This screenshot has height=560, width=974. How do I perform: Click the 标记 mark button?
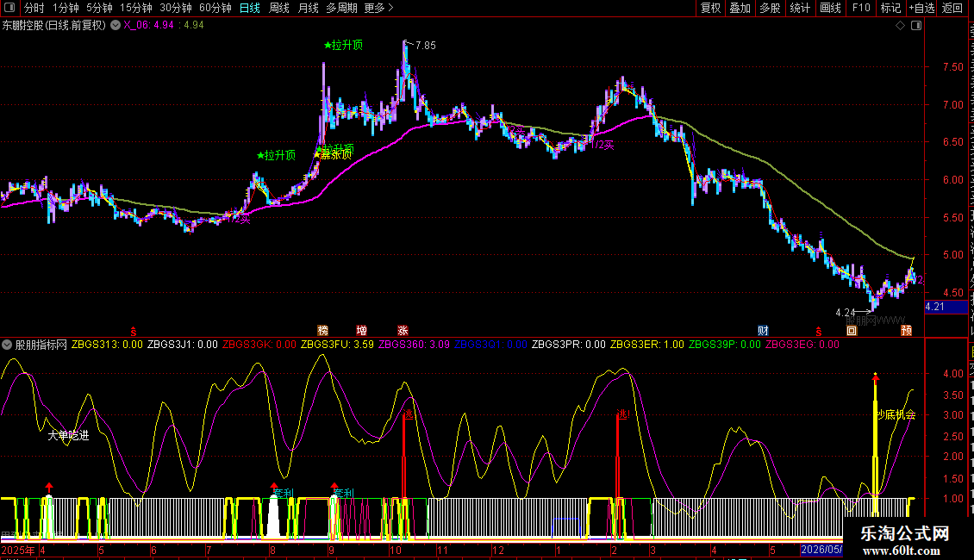click(x=890, y=8)
